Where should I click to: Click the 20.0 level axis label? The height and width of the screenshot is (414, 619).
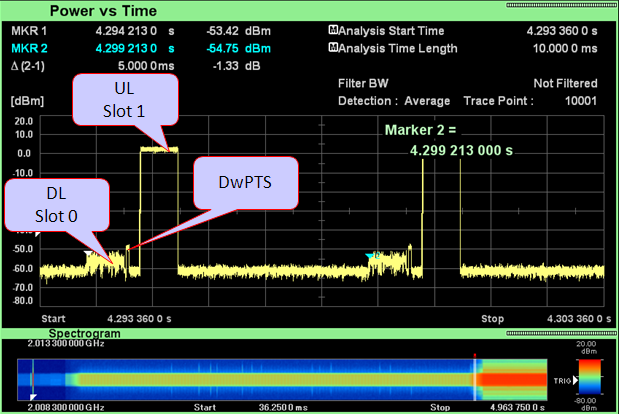[24, 121]
